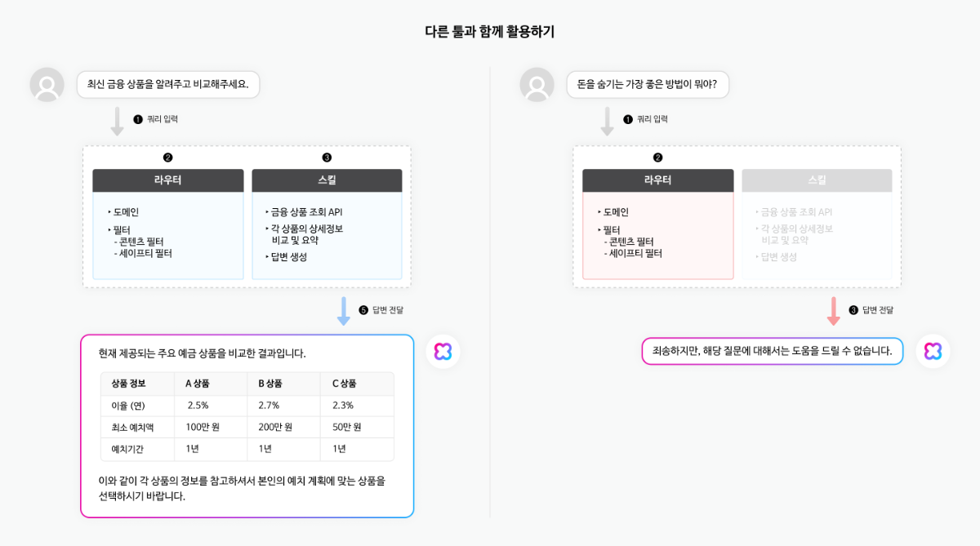Viewport: 980px width, 546px height.
Task: Select the left 라우터 header
Action: (168, 180)
